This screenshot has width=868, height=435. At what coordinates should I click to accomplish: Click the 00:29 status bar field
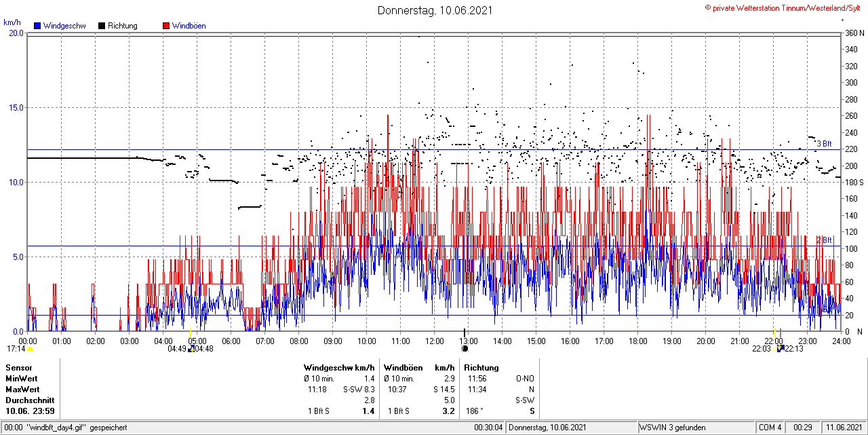pos(804,428)
